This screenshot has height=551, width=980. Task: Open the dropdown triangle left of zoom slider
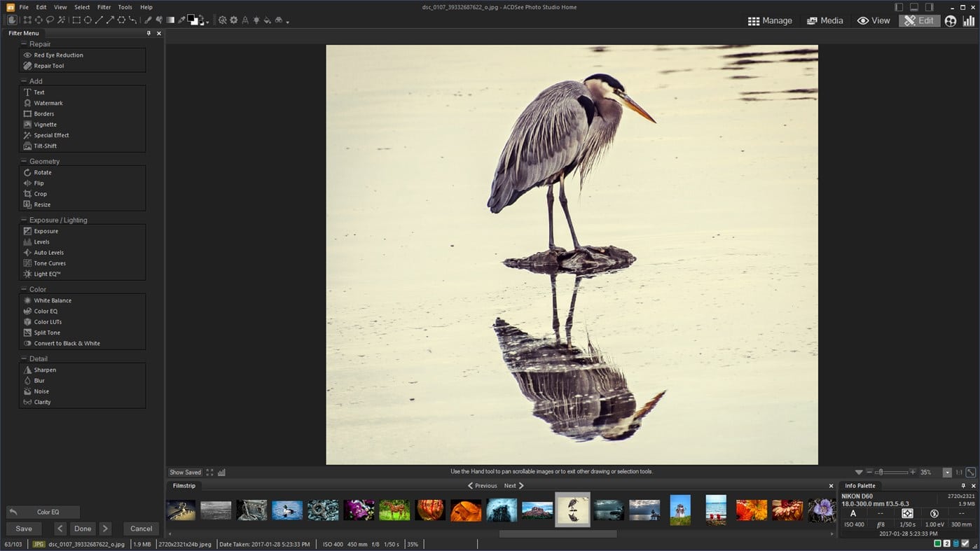tap(859, 473)
